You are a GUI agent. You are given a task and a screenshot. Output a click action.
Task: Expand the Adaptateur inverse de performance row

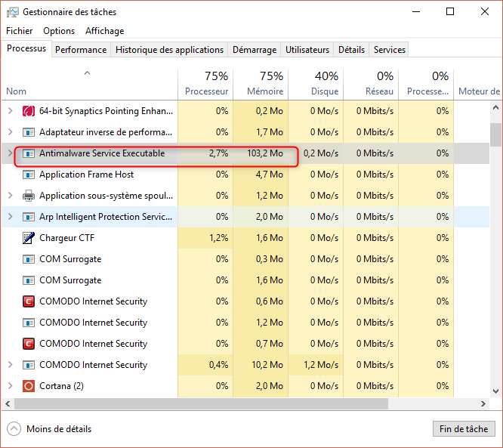coord(11,132)
